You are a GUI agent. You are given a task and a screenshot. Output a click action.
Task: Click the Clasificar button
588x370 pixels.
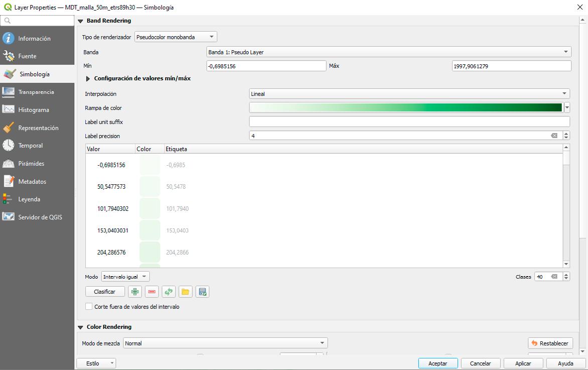105,292
